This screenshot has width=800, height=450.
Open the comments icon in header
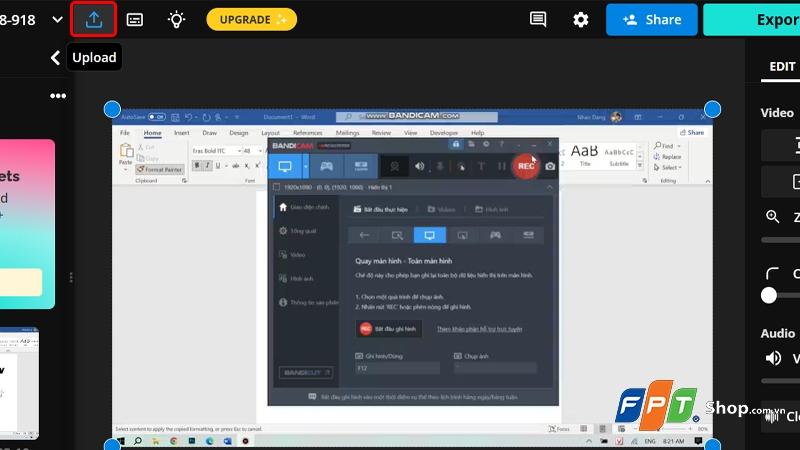(538, 19)
